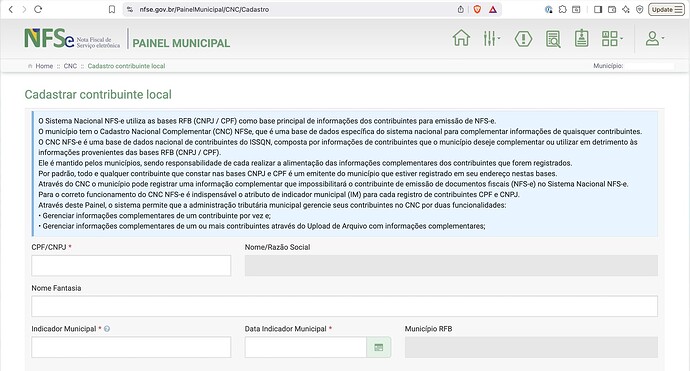Click the PAINEL MUNICIPAL header title
690x371 pixels.
181,43
